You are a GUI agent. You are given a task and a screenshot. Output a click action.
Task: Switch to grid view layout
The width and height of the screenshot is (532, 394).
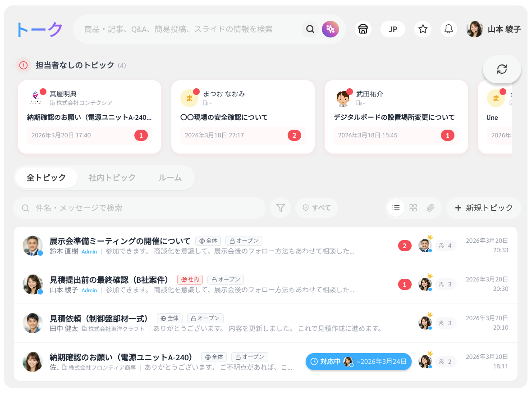tap(413, 208)
